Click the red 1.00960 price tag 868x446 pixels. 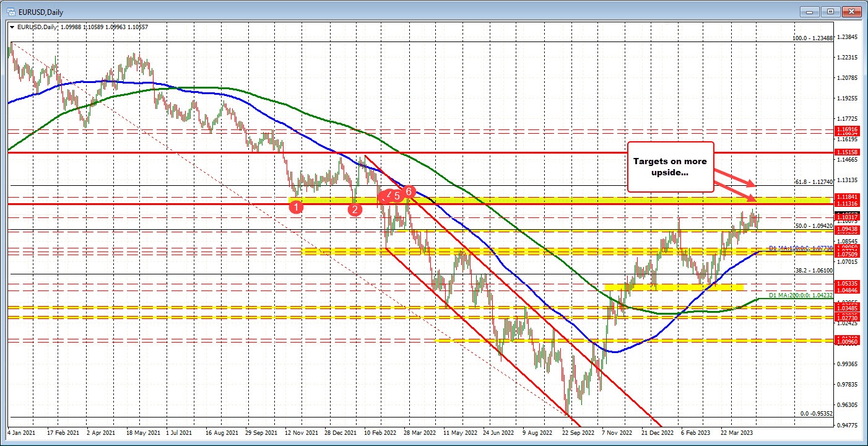point(846,341)
